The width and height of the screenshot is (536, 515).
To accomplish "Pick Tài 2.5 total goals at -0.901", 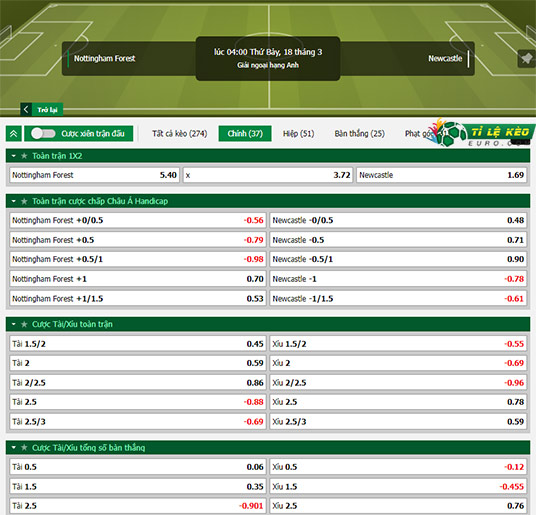I will 138,506.
